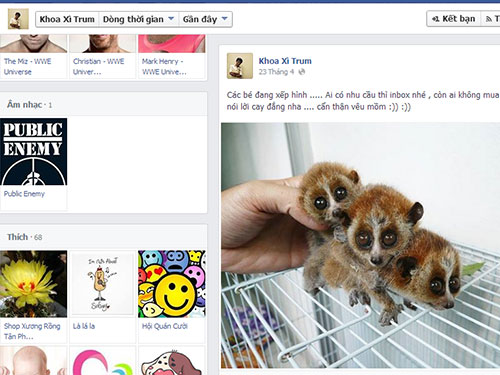Click the Public Enemy link text

pyautogui.click(x=24, y=194)
